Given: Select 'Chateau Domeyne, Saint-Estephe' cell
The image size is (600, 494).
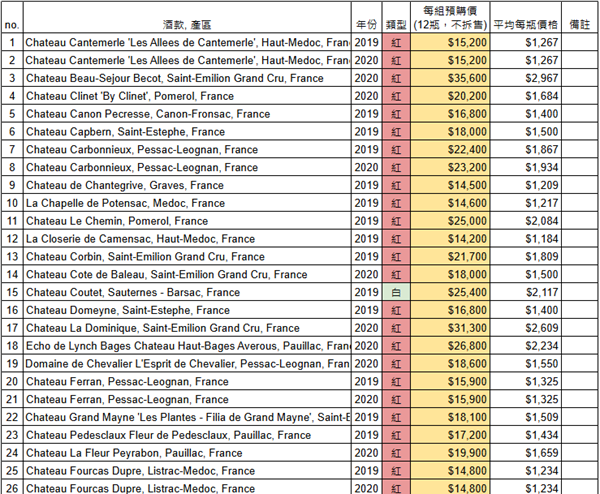Looking at the screenshot, I should click(187, 310).
